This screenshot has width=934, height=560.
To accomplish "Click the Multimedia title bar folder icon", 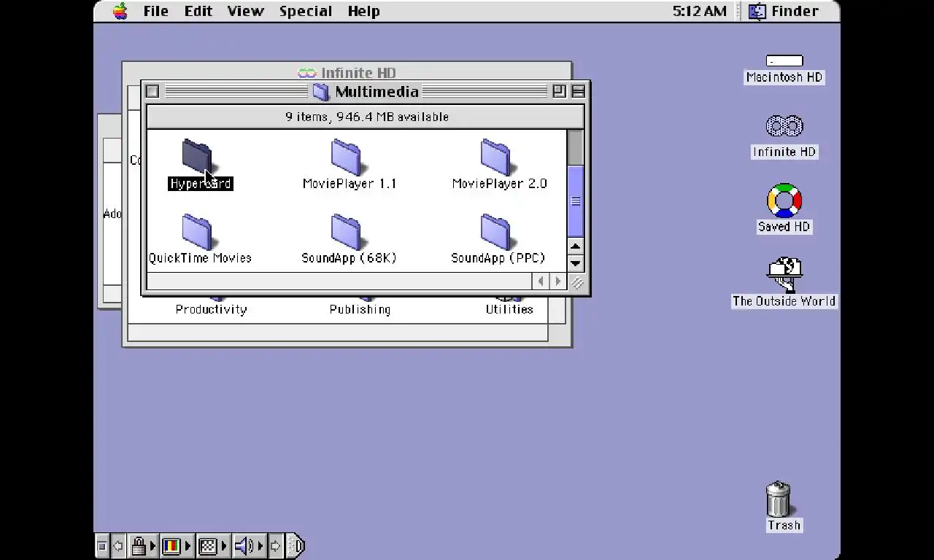I will (321, 92).
